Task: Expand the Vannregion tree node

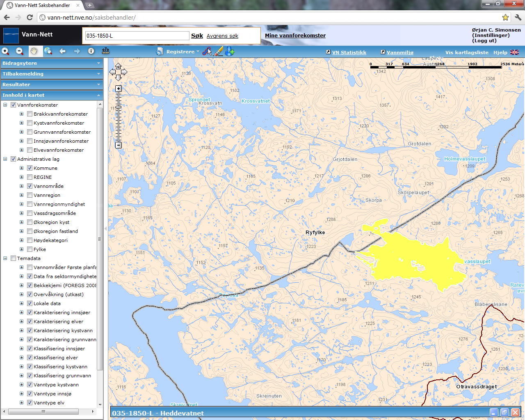Action: 22,195
